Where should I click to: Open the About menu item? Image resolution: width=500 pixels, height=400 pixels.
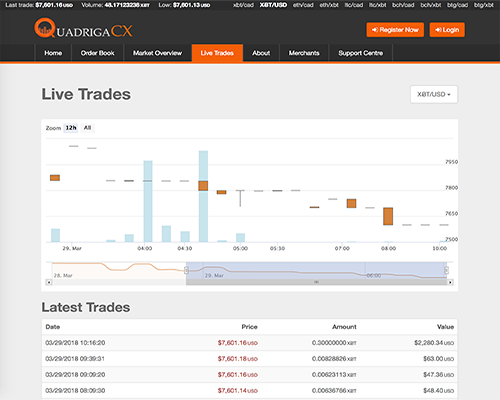(261, 53)
